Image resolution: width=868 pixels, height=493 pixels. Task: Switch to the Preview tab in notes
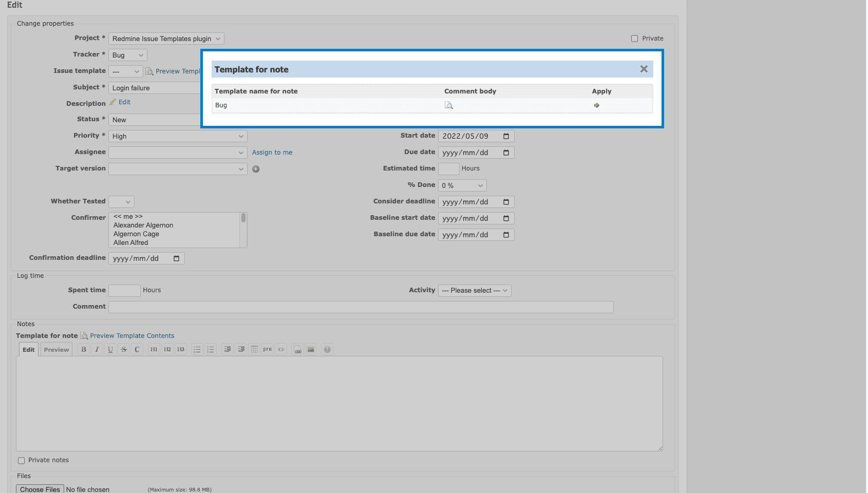point(56,350)
